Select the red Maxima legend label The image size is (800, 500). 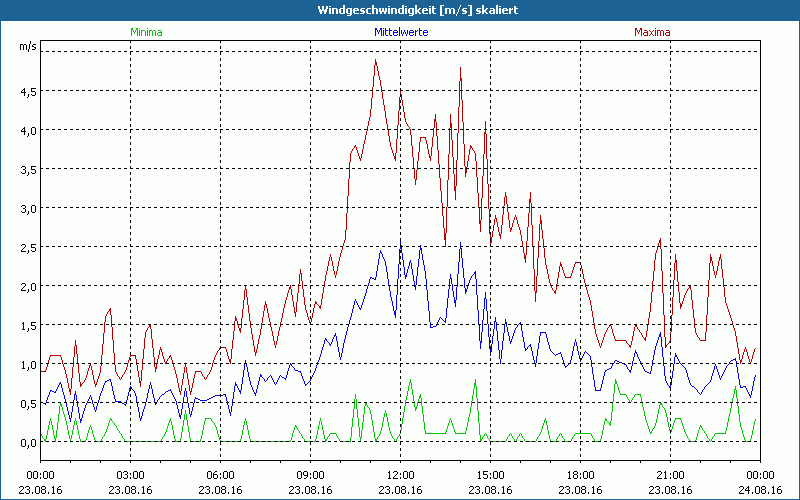pyautogui.click(x=652, y=32)
